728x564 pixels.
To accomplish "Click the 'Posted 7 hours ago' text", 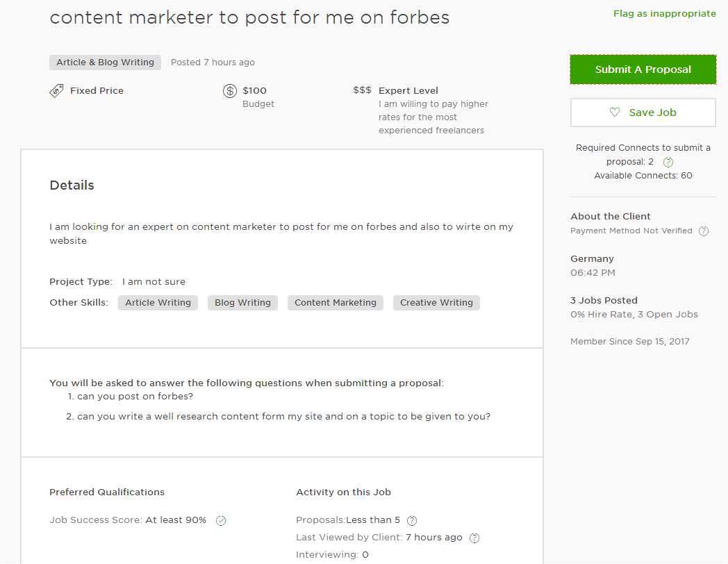I will pyautogui.click(x=213, y=63).
